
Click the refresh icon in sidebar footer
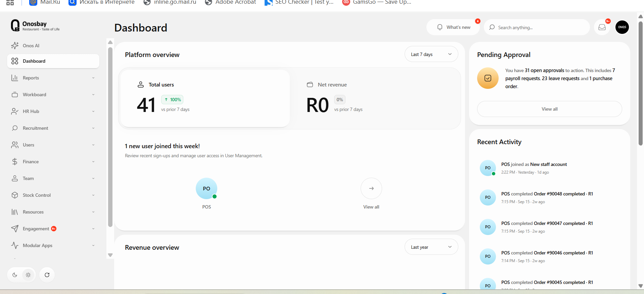(47, 275)
